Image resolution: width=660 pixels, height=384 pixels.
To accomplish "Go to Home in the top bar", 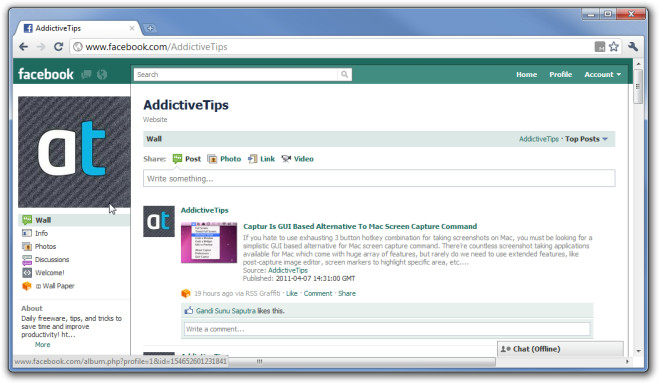I will click(527, 75).
